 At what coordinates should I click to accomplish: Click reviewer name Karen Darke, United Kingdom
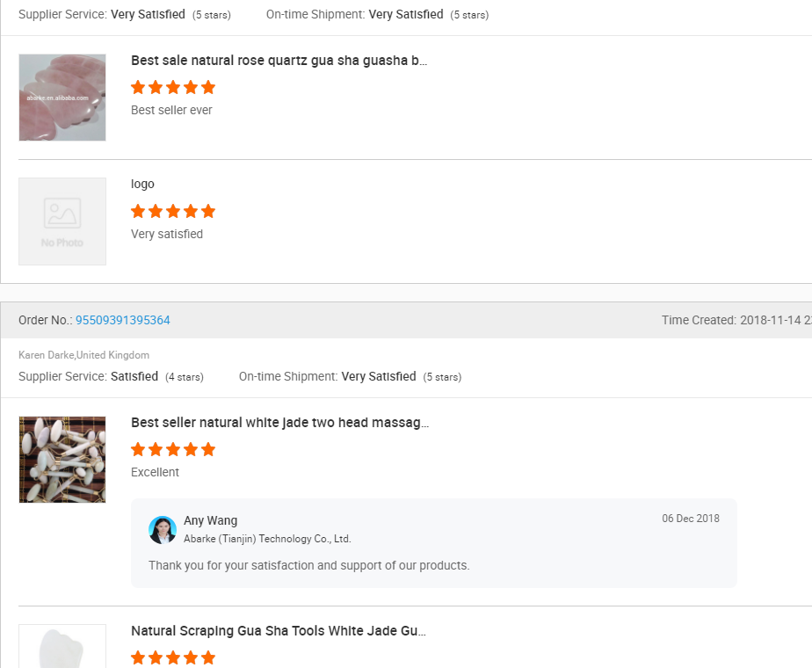[x=83, y=355]
